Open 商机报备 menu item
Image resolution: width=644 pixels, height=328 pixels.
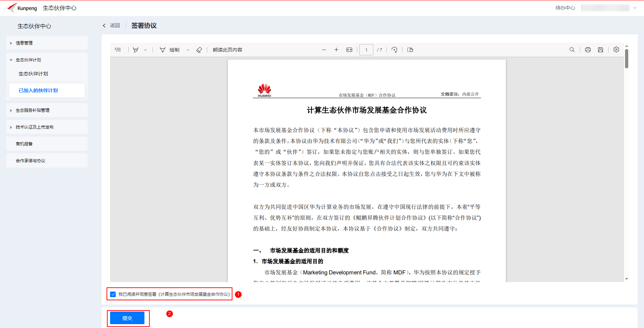tap(47, 144)
